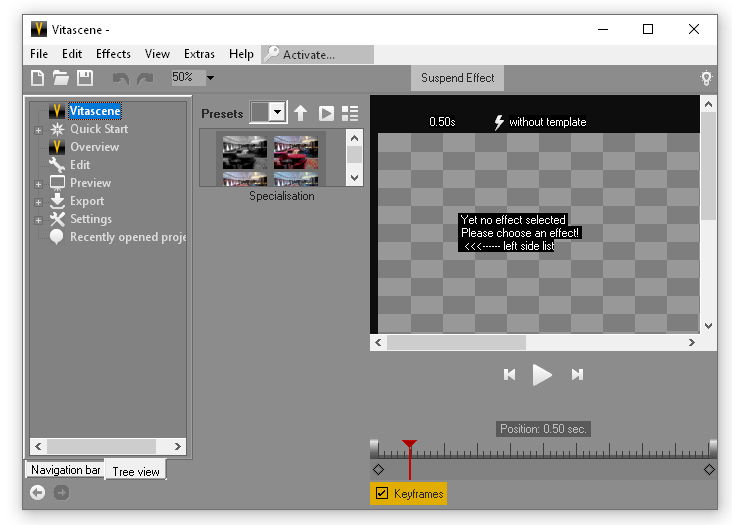Click the Overview V logo icon

click(56, 147)
